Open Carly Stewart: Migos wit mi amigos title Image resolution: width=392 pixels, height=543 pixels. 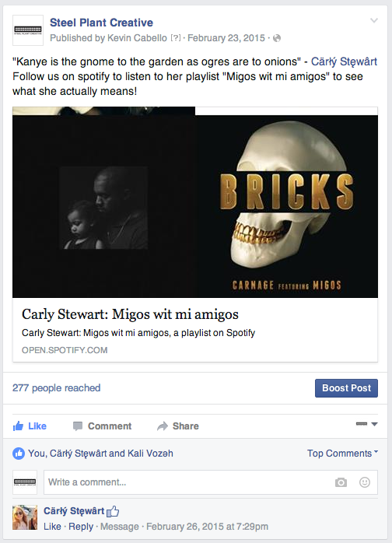pyautogui.click(x=130, y=314)
